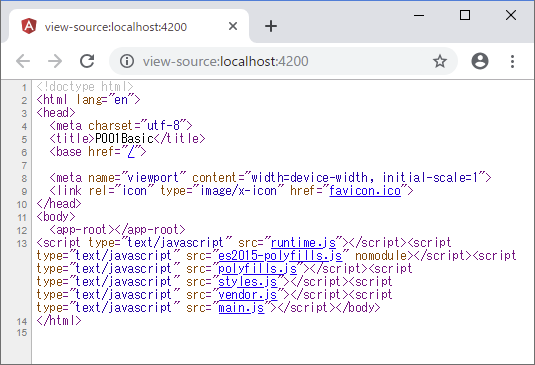The height and width of the screenshot is (365, 535).
Task: Close the browser window
Action: (511, 15)
